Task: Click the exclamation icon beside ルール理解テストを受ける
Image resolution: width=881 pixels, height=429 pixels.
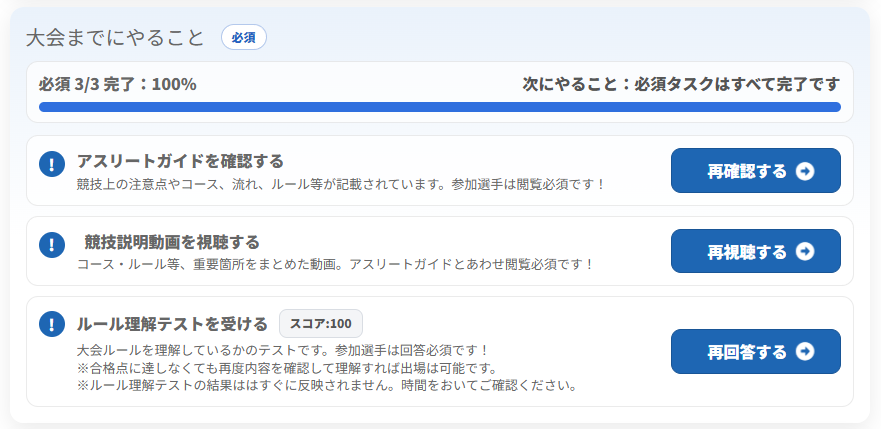Action: click(x=51, y=324)
